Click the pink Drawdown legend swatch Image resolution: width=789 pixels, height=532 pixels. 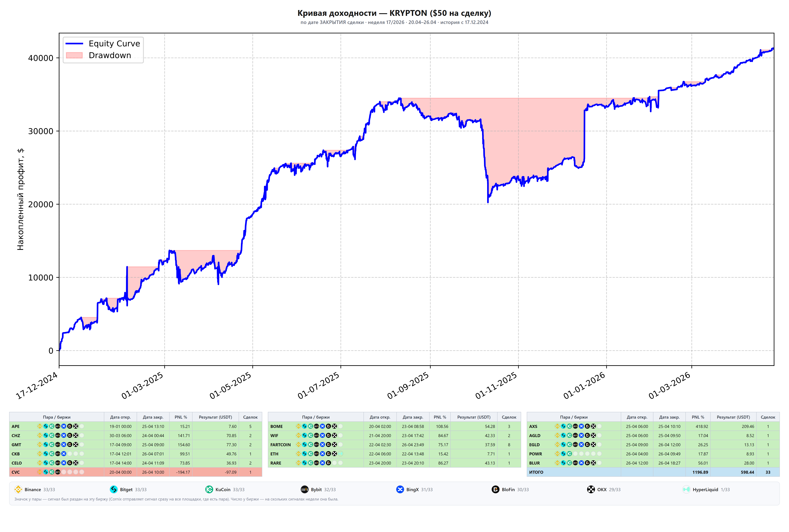tap(74, 55)
